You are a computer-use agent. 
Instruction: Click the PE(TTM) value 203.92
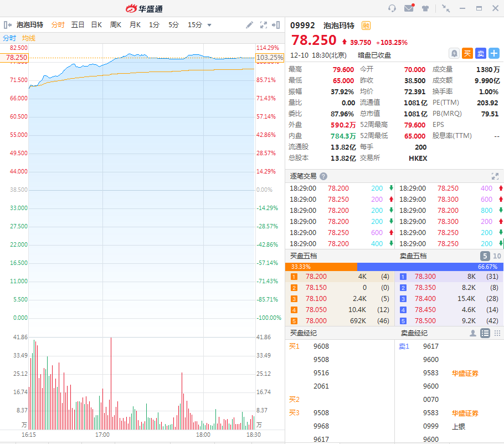click(487, 103)
